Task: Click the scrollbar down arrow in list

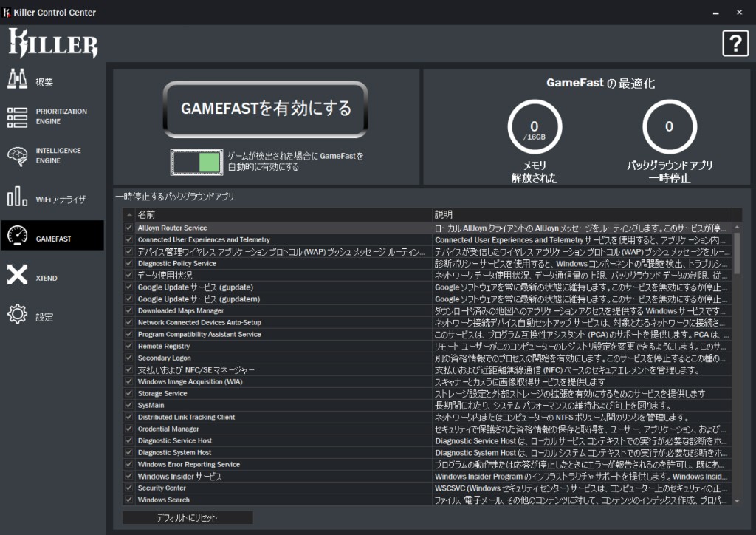Action: click(x=736, y=501)
